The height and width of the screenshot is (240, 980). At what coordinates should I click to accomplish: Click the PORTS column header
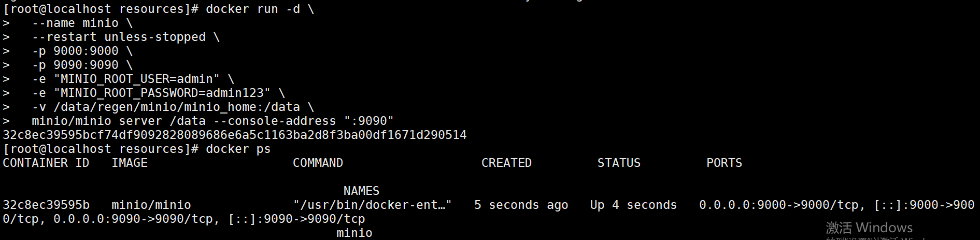(x=724, y=163)
